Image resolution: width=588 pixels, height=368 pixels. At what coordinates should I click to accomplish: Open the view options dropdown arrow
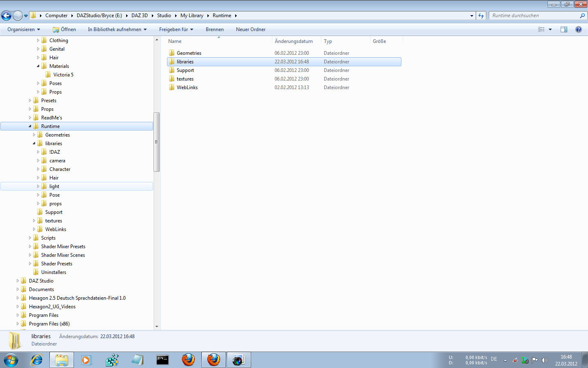[550, 29]
